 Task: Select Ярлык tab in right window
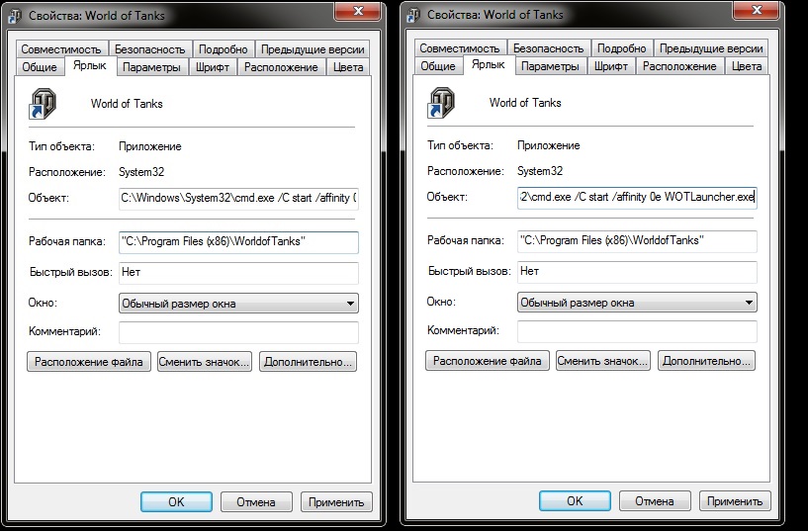(x=489, y=64)
